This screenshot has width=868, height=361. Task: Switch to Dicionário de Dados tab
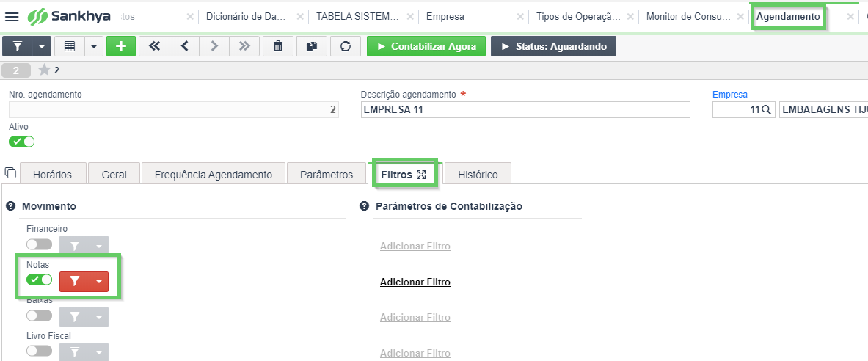pyautogui.click(x=246, y=17)
